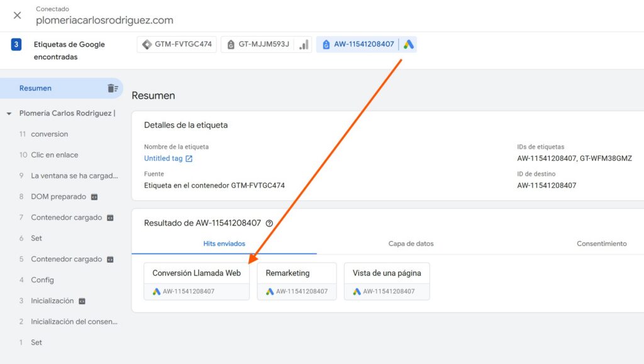Close the Tag Assistant debug panel
The image size is (644, 364).
pyautogui.click(x=17, y=15)
